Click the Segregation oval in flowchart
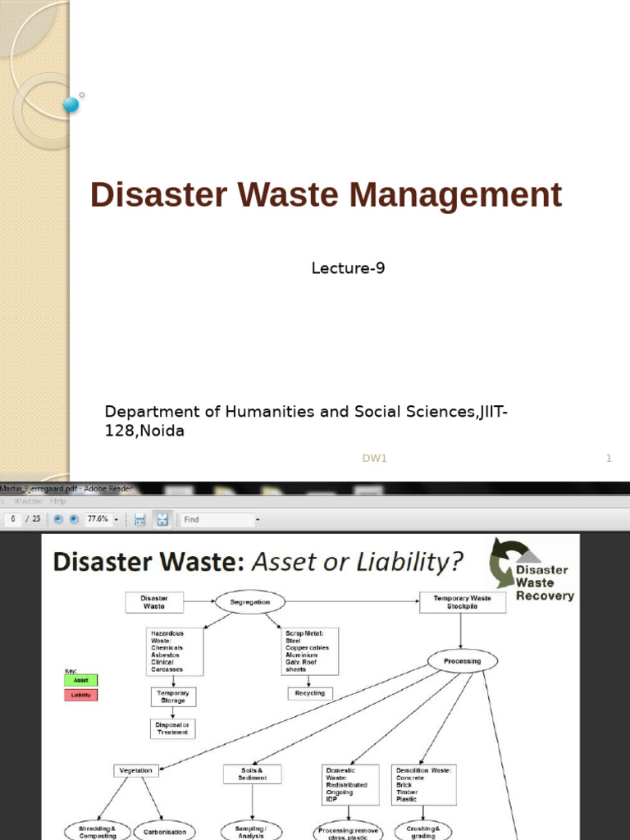This screenshot has height=840, width=630. (x=249, y=602)
